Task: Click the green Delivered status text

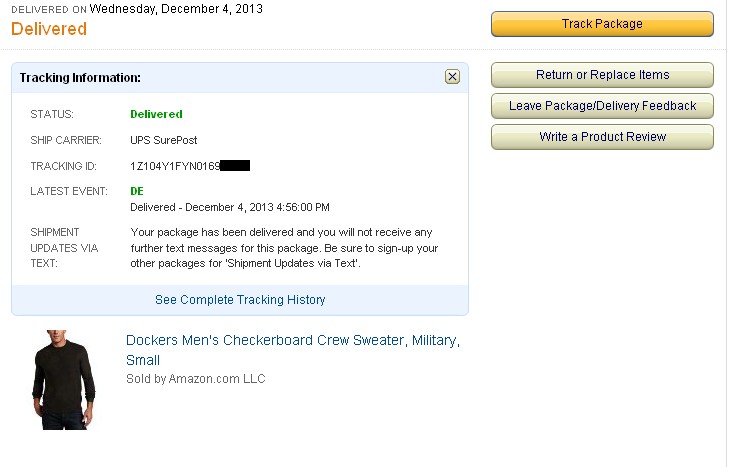Action: pos(157,114)
